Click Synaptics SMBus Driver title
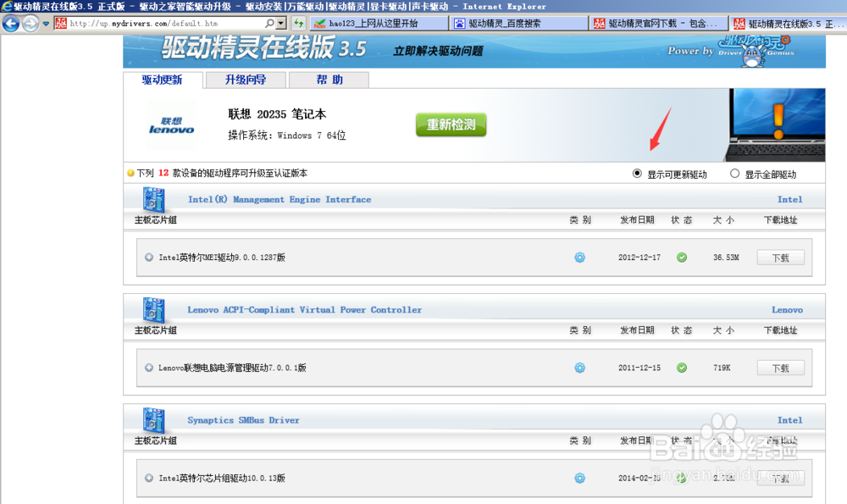Image resolution: width=847 pixels, height=504 pixels. 243,420
